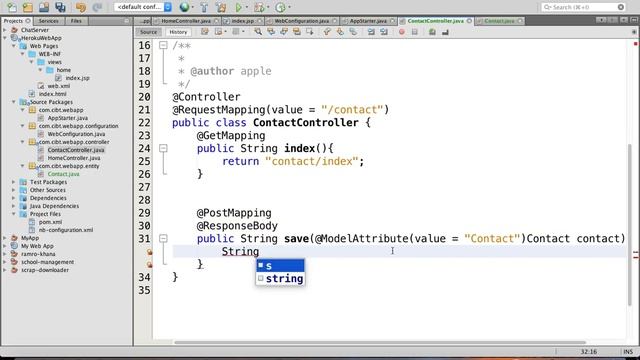
Task: Clear the search field with X button
Action: tap(621, 7)
